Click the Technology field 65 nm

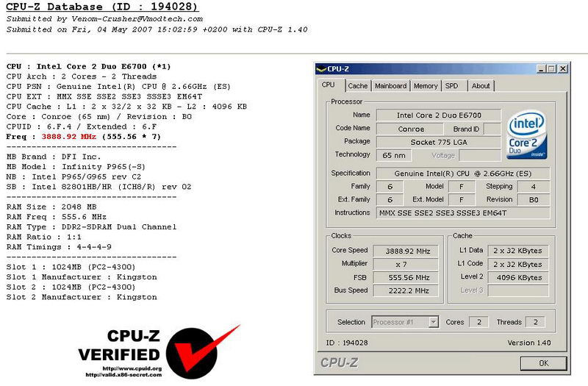click(x=393, y=155)
